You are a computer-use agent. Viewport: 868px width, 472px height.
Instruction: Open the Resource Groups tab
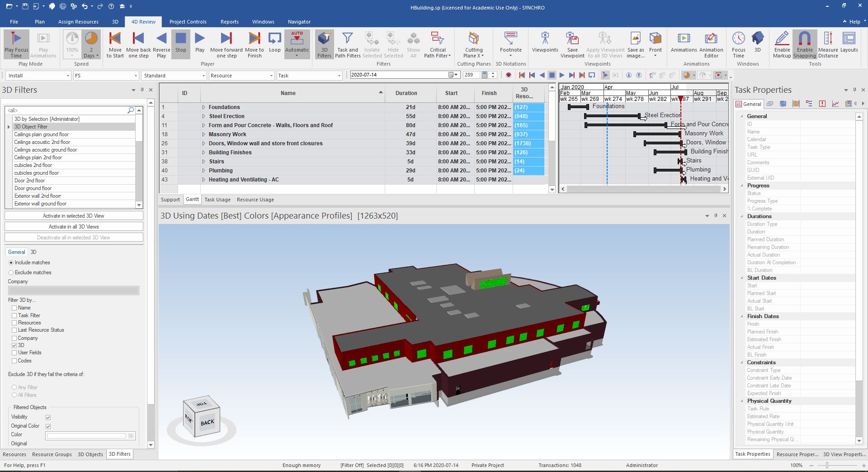pyautogui.click(x=52, y=454)
